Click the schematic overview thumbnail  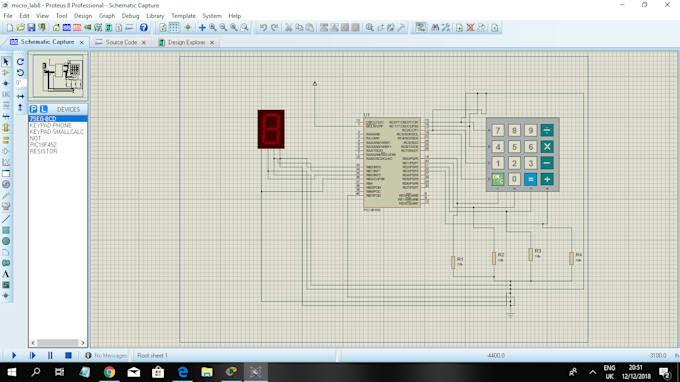pyautogui.click(x=58, y=76)
